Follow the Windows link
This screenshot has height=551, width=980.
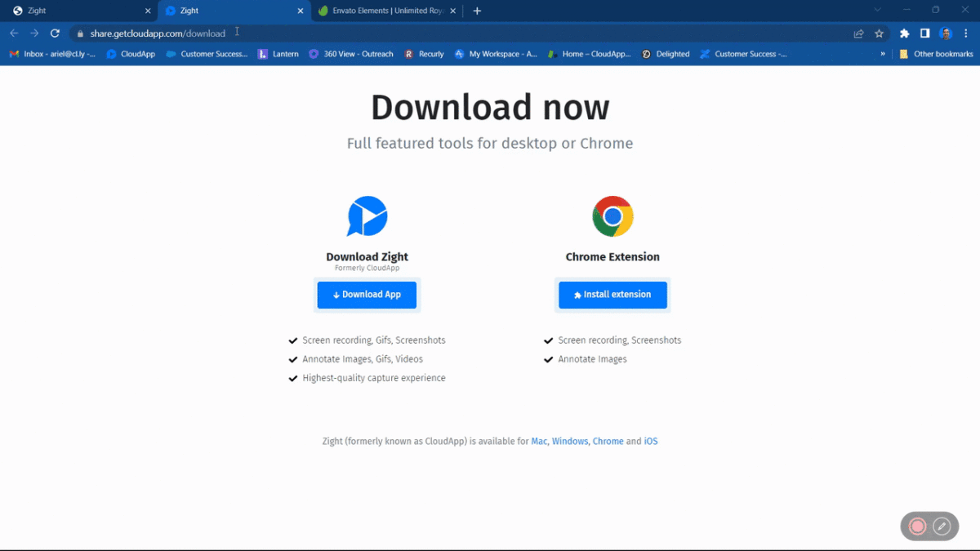point(569,441)
